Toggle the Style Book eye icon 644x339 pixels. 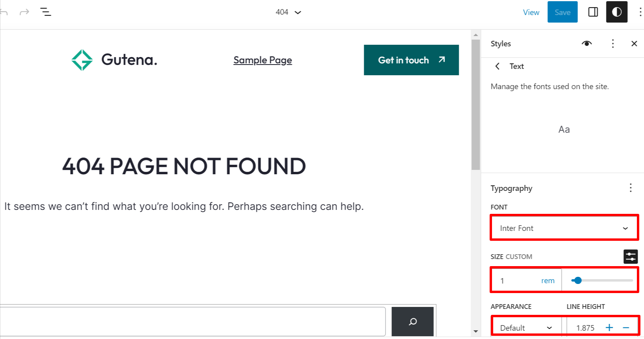[x=587, y=44]
